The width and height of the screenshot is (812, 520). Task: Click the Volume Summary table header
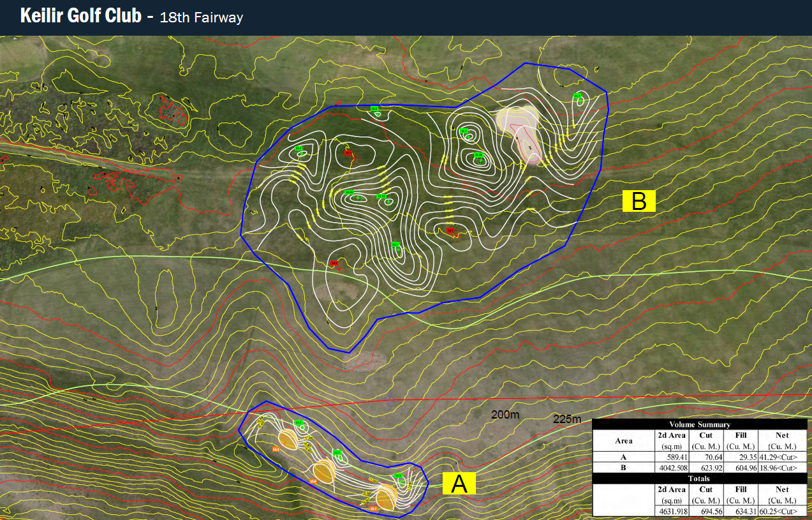[x=700, y=424]
